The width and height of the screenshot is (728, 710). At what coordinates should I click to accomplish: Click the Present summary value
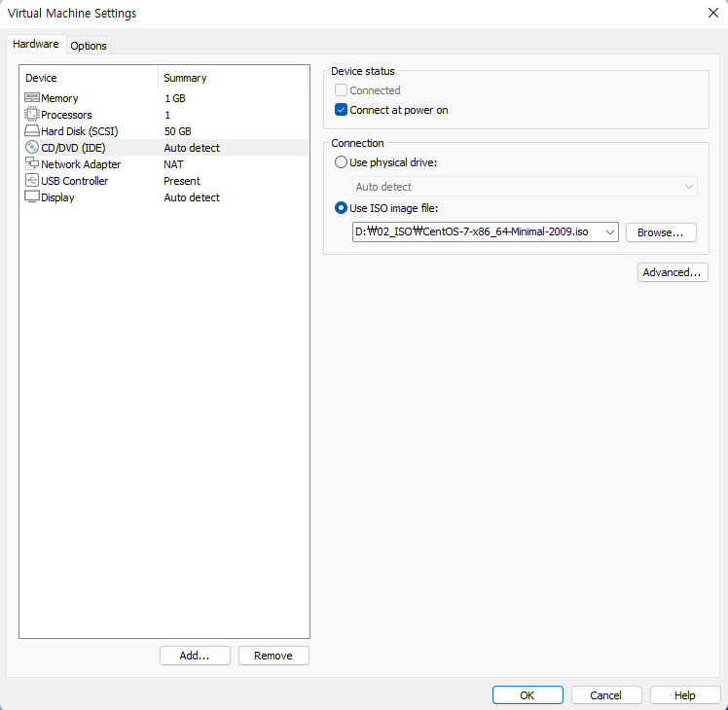click(182, 181)
